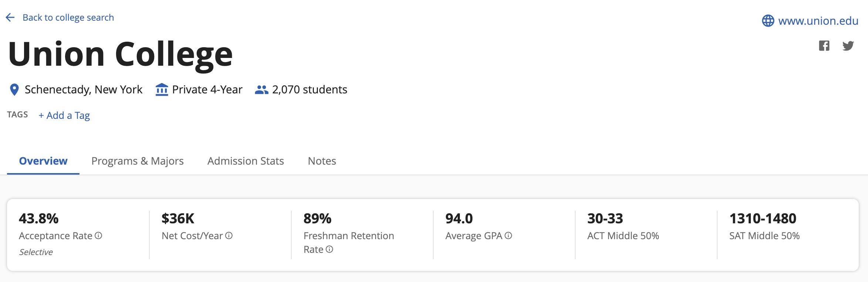Click the 30-33 ACT Middle 50% stat

pyautogui.click(x=623, y=226)
